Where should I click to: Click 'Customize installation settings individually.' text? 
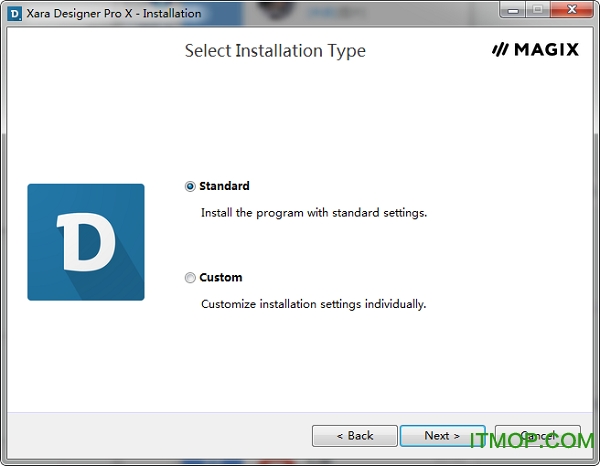pos(313,304)
